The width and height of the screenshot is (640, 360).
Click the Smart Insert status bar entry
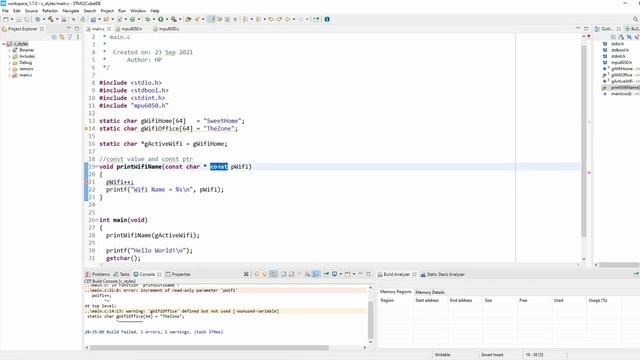click(492, 355)
